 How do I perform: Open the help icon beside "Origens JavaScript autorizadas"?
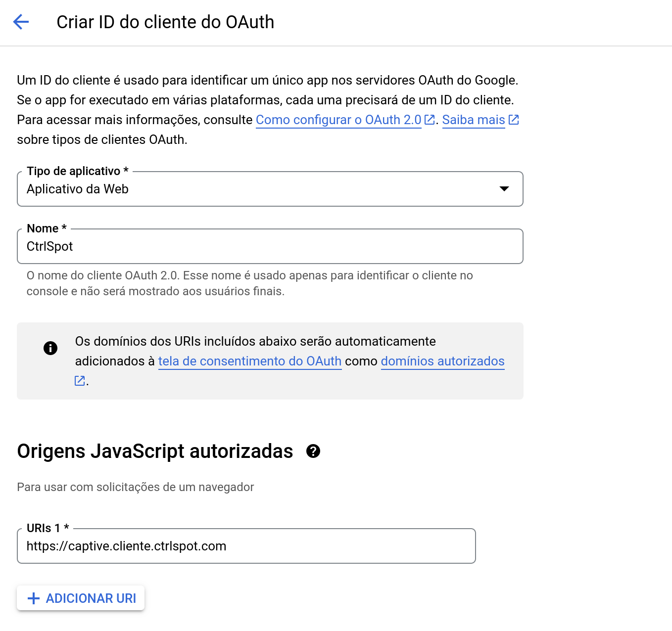tap(312, 451)
